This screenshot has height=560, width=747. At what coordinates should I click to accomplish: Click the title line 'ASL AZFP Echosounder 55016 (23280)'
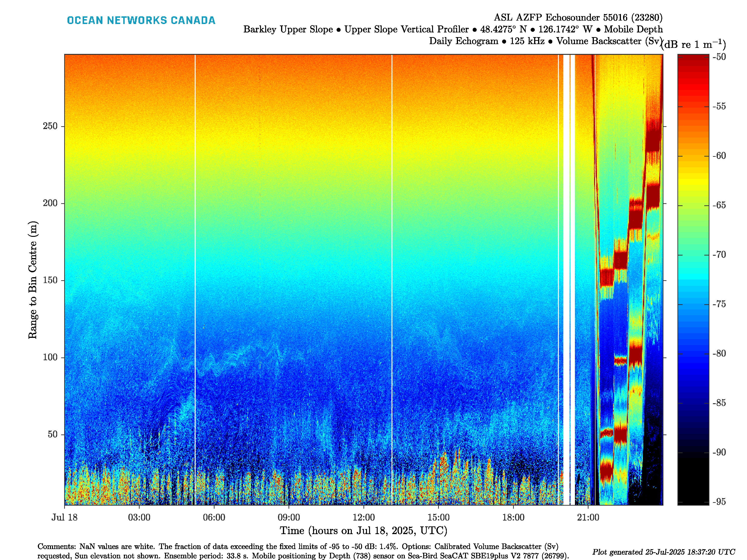point(578,17)
